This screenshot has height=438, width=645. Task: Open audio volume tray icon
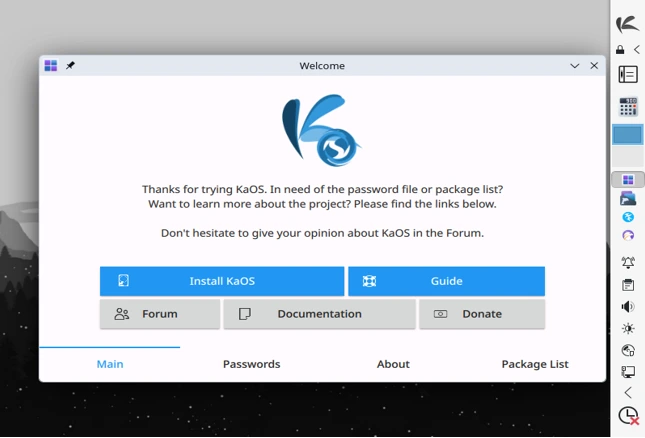click(x=628, y=307)
